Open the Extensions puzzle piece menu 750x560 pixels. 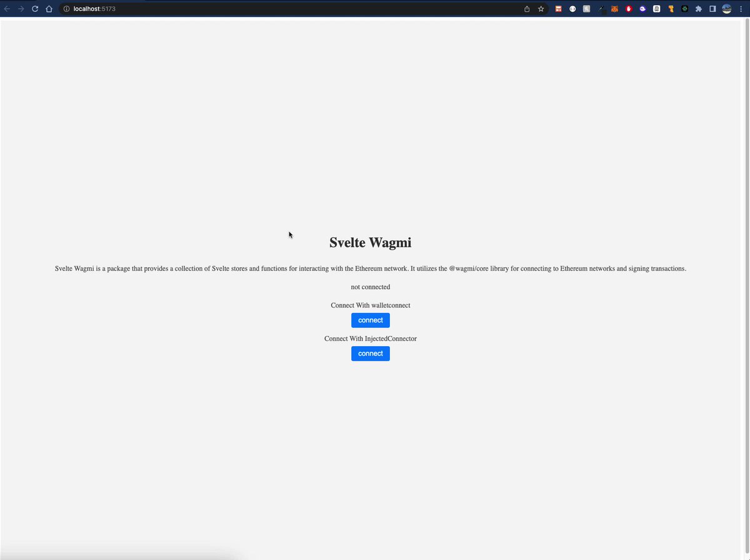pos(699,9)
